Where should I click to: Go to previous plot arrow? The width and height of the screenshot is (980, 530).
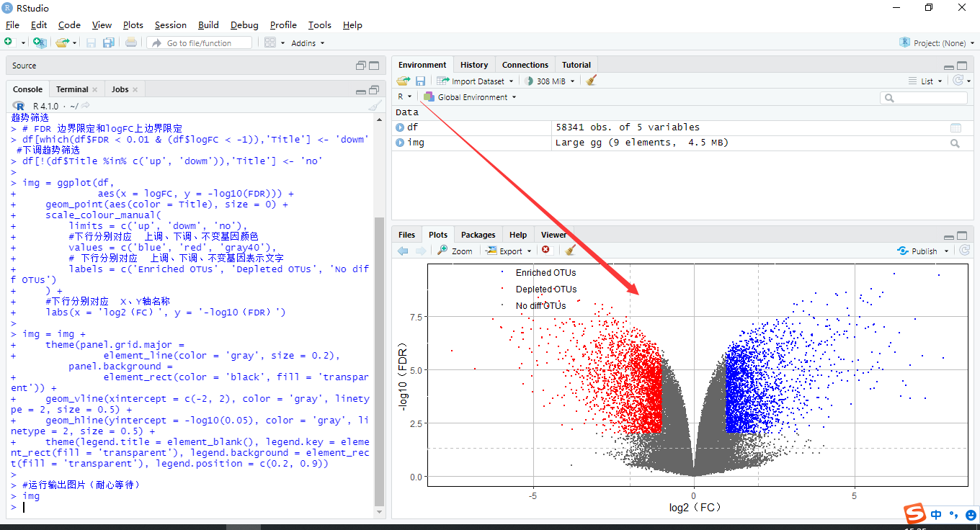403,251
